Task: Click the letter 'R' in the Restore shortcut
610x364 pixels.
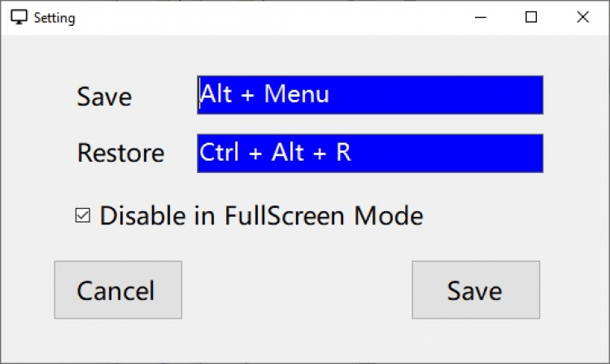Action: tap(343, 153)
